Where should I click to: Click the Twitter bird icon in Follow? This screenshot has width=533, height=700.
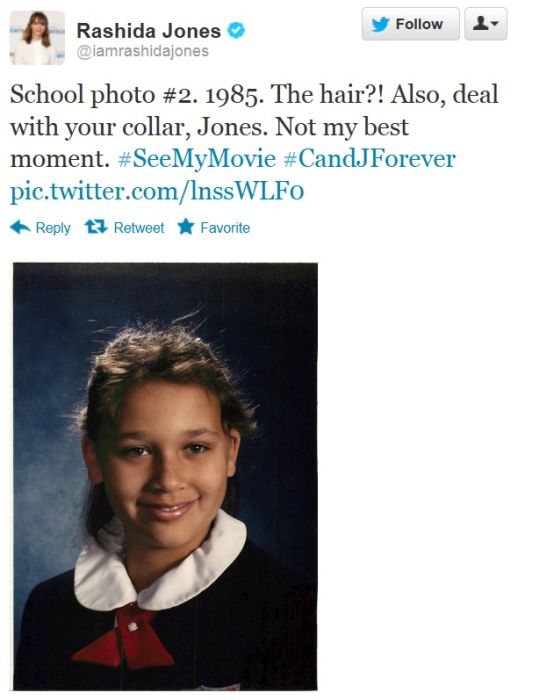pos(381,24)
